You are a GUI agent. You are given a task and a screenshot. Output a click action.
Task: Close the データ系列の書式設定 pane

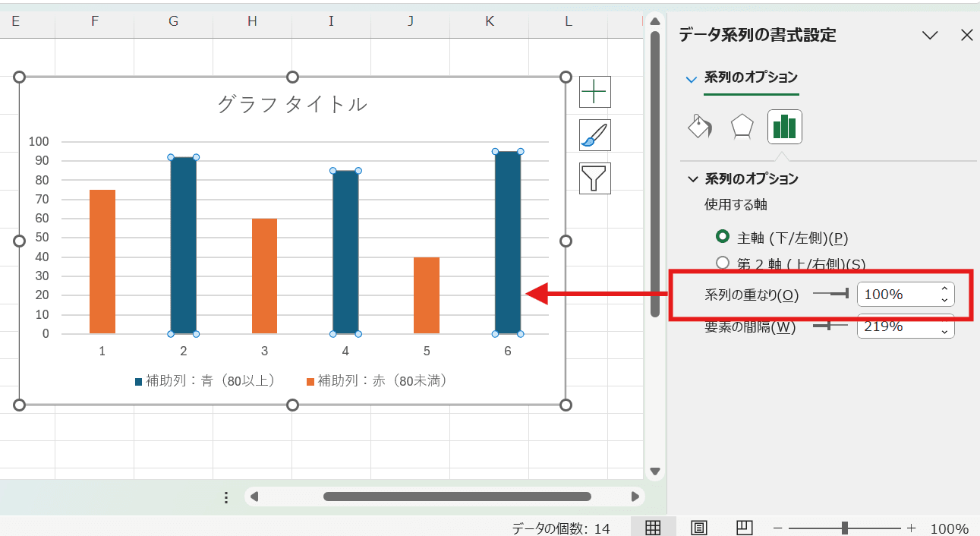coord(966,35)
